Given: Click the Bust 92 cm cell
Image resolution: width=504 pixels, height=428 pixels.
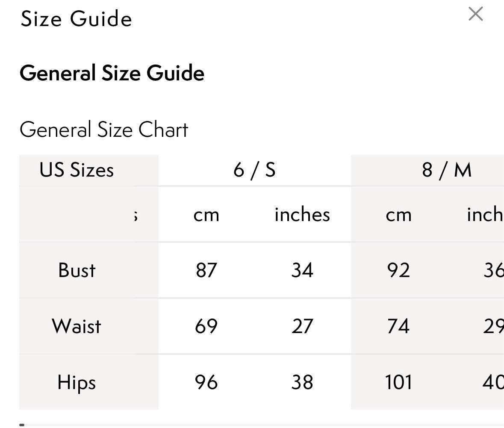Looking at the screenshot, I should [x=398, y=270].
